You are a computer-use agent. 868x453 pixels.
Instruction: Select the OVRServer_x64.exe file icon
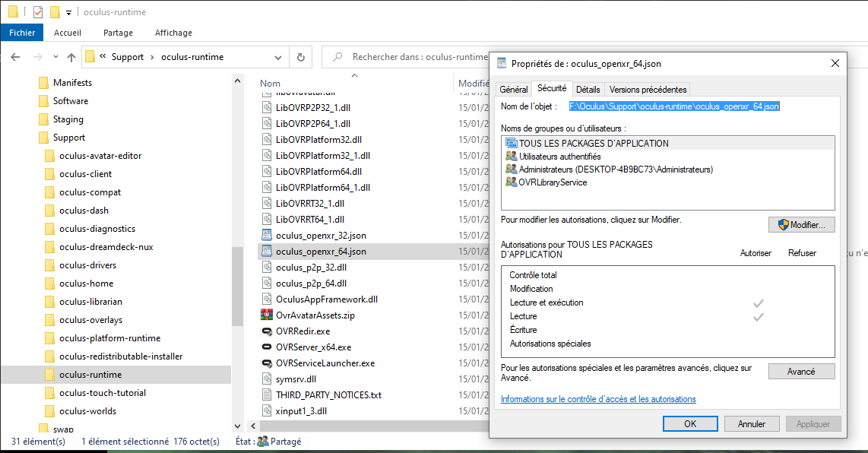(x=267, y=347)
